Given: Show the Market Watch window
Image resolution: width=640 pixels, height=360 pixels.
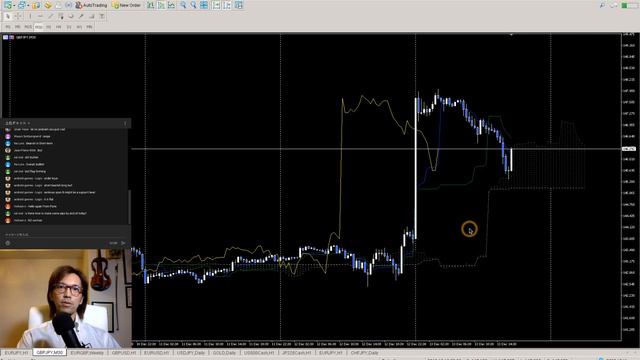Looking at the screenshot, I should tap(36, 5).
